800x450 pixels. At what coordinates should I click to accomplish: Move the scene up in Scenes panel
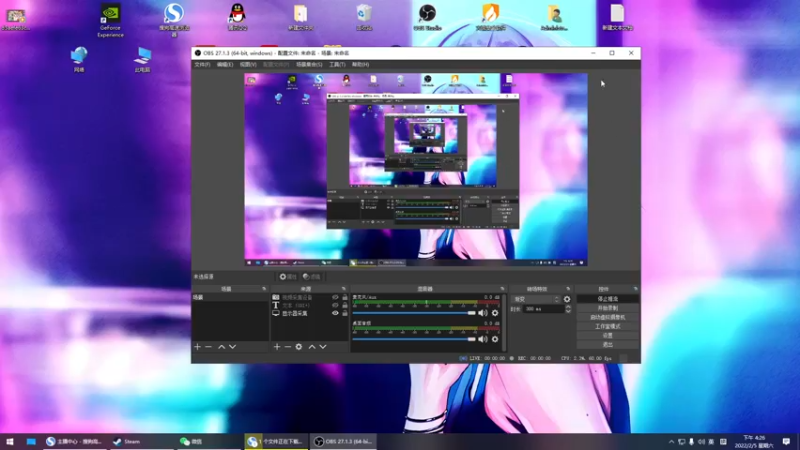(x=221, y=347)
